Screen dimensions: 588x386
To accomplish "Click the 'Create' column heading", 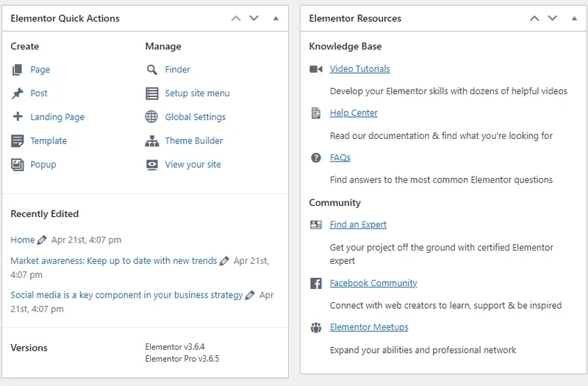I will [25, 46].
